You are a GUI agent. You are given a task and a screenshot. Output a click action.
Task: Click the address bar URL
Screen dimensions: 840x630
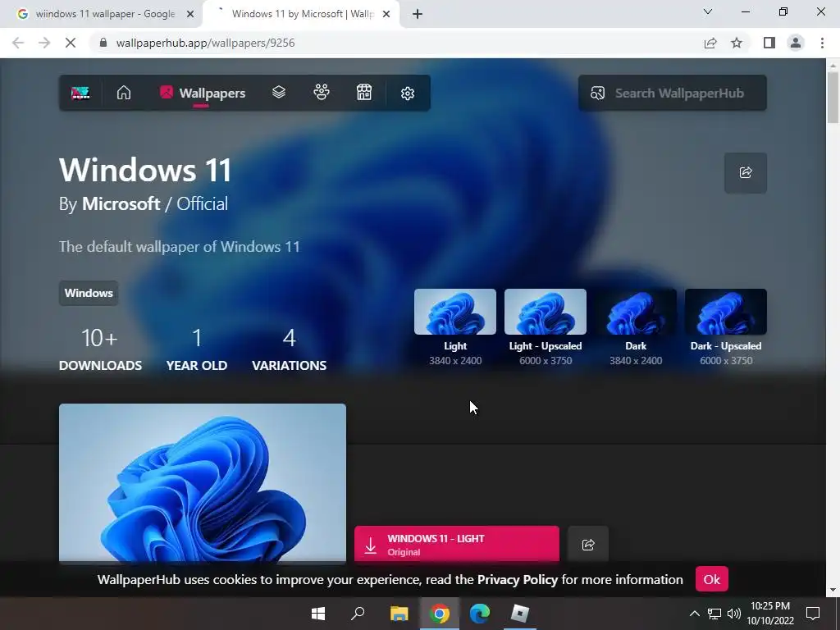pos(205,43)
